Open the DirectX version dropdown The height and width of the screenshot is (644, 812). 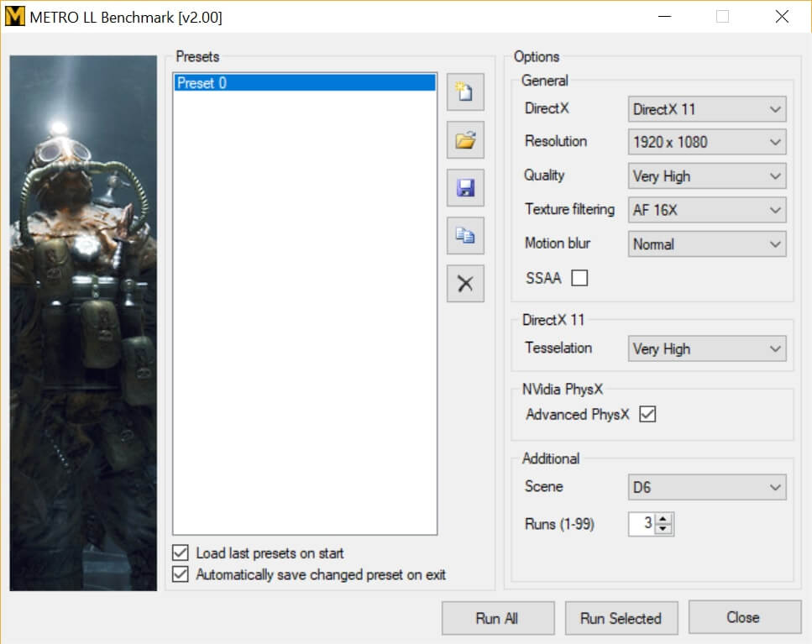tap(707, 109)
